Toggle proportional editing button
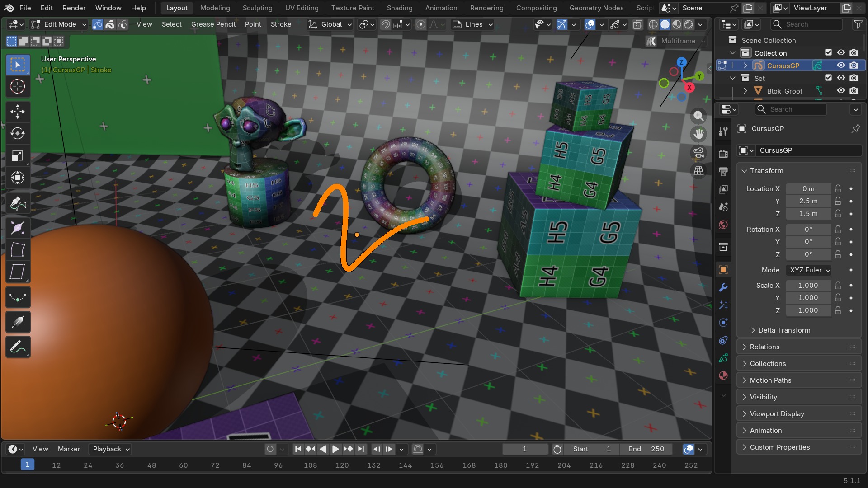This screenshot has height=488, width=868. [420, 24]
